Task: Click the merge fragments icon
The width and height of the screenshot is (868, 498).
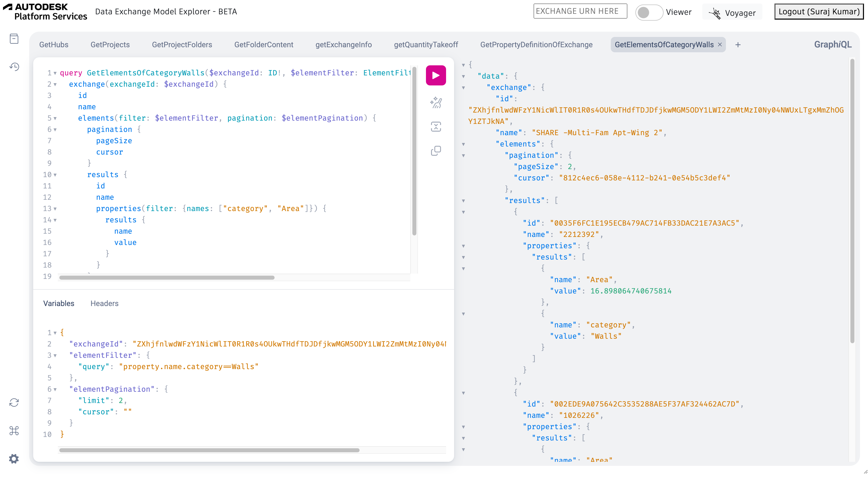Action: pyautogui.click(x=435, y=127)
